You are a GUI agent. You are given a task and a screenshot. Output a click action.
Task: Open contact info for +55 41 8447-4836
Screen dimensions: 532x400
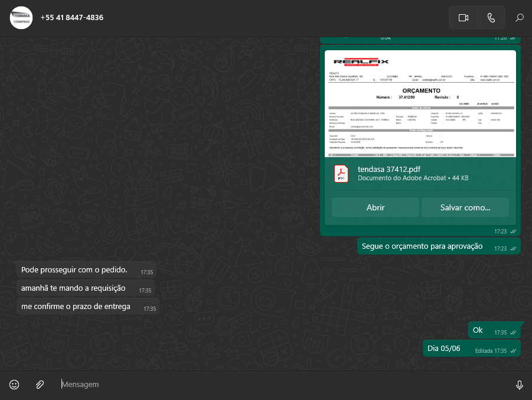(x=72, y=18)
